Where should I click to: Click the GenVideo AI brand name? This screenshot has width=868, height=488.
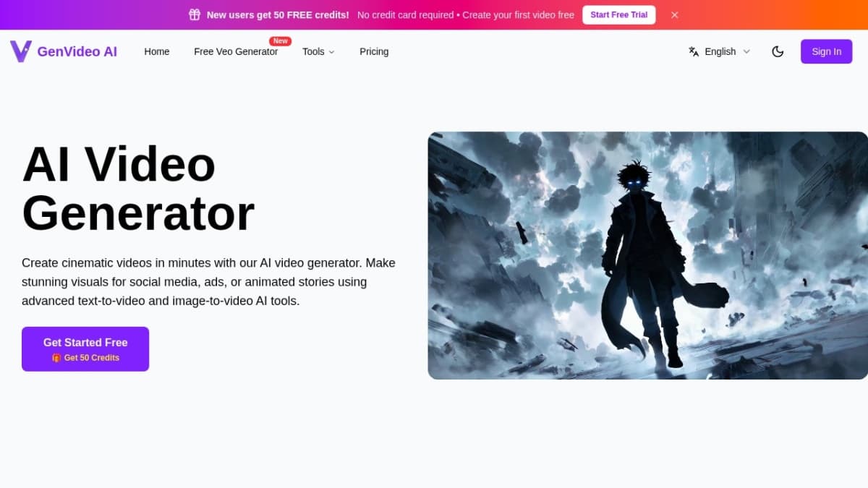[x=77, y=51]
